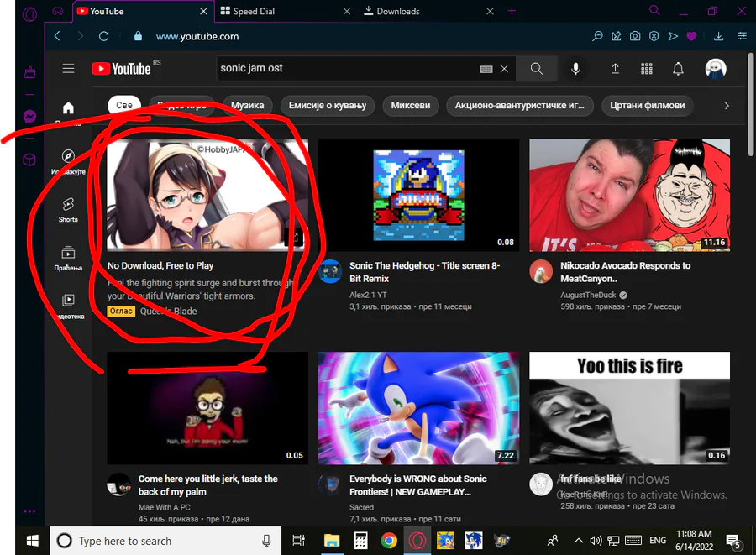756x555 pixels.
Task: Click the Opera logo menu button
Action: [x=29, y=15]
